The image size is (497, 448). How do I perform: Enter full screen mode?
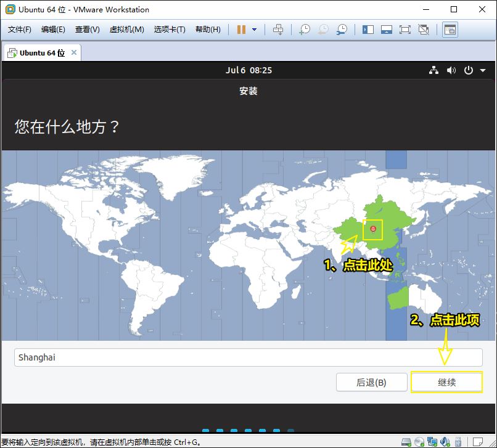405,30
